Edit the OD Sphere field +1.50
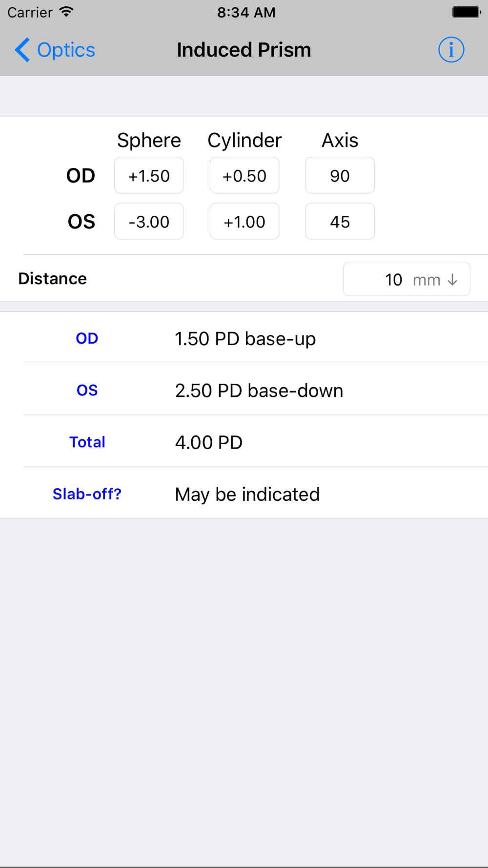Image resolution: width=488 pixels, height=868 pixels. [x=149, y=175]
